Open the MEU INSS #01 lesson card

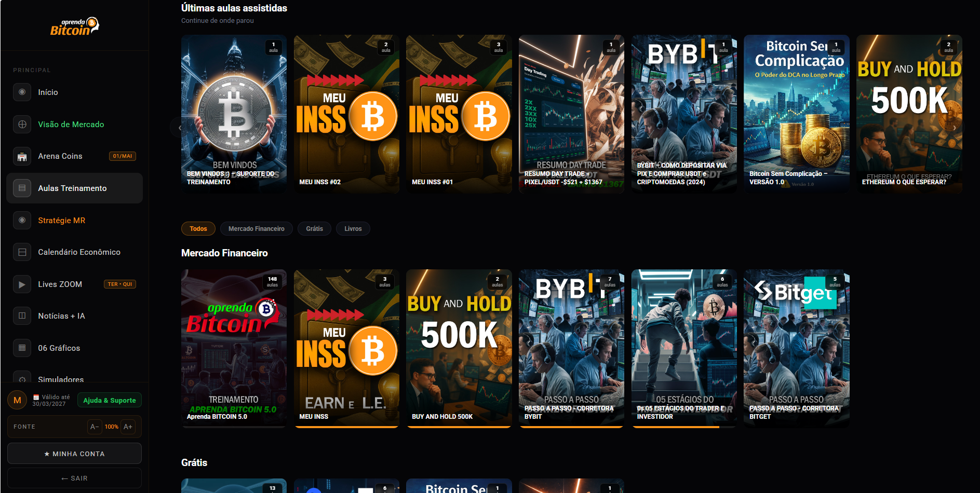click(459, 114)
